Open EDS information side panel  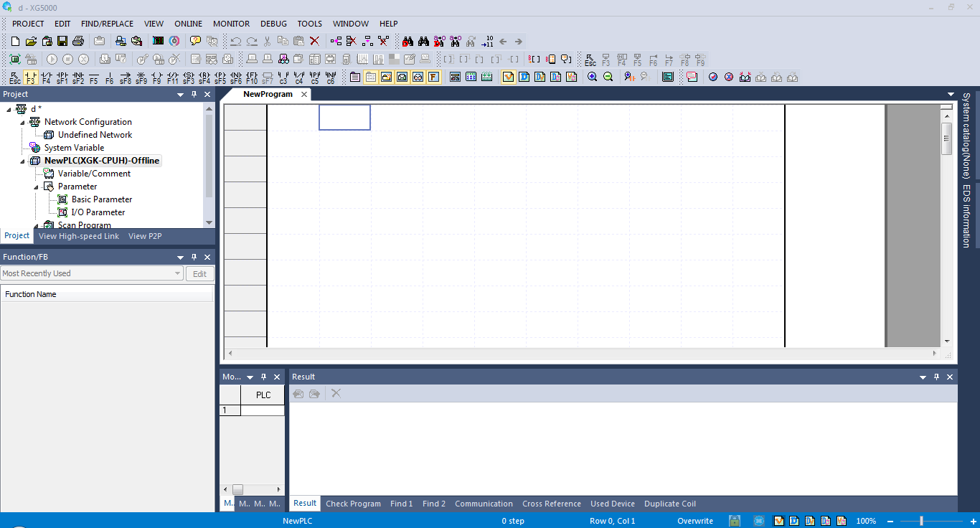pyautogui.click(x=966, y=216)
